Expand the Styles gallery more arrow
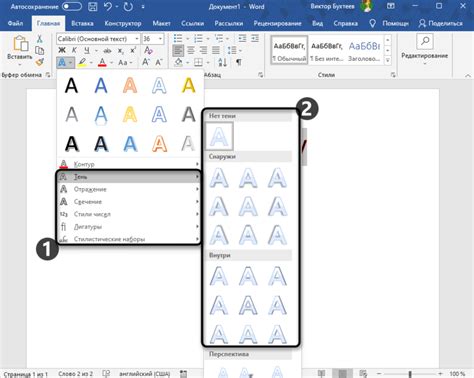Image resolution: width=474 pixels, height=378 pixels. coord(387,61)
